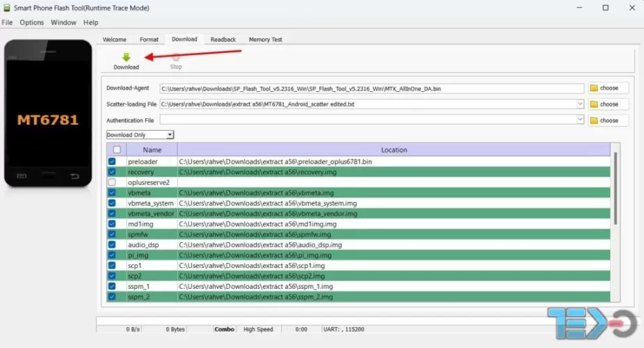Switch to the Format tab
This screenshot has width=644, height=348.
[x=149, y=40]
